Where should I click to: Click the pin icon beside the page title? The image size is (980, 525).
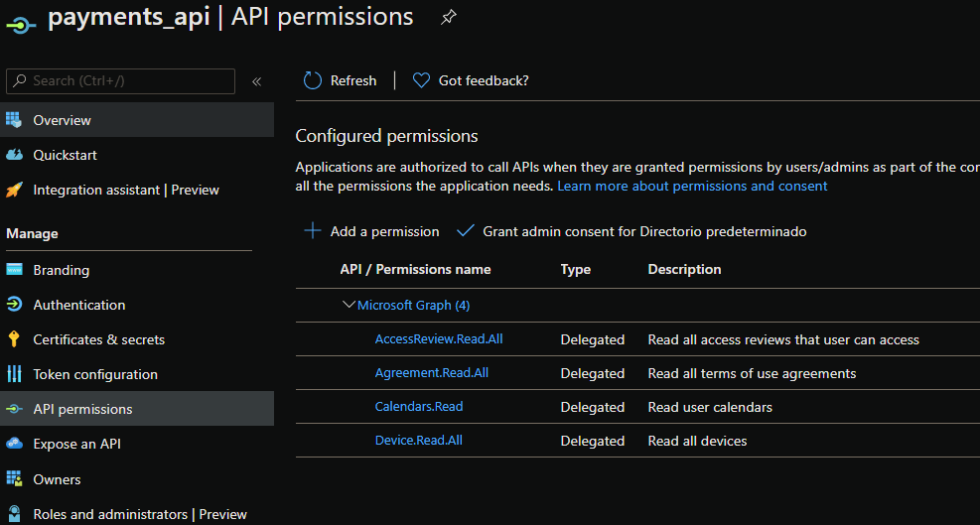point(449,17)
